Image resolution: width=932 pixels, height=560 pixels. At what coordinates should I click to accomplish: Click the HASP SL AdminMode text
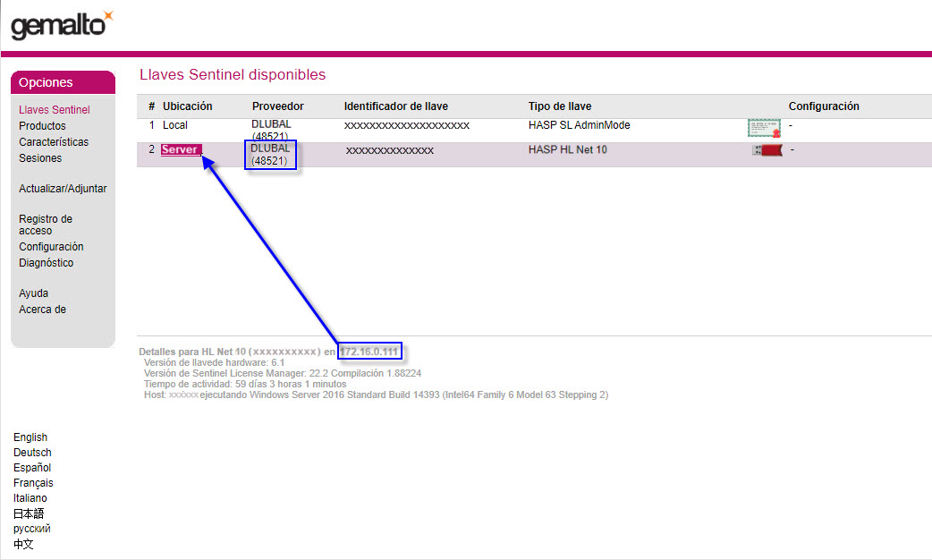[x=579, y=125]
